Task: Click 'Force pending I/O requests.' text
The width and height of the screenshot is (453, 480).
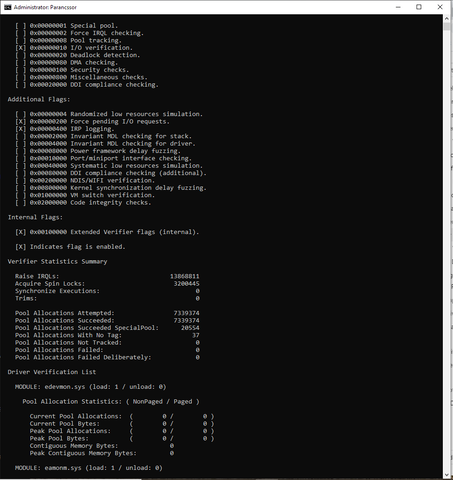Action: (120, 121)
